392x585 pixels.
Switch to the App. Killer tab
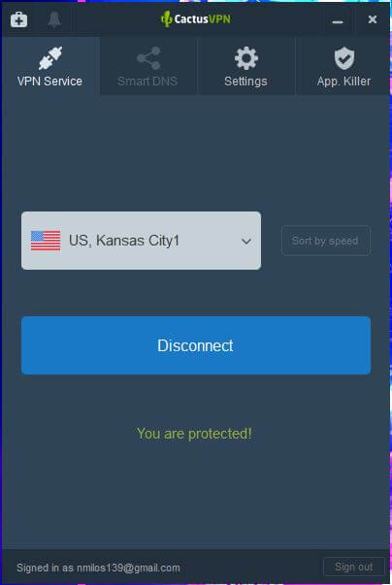343,66
